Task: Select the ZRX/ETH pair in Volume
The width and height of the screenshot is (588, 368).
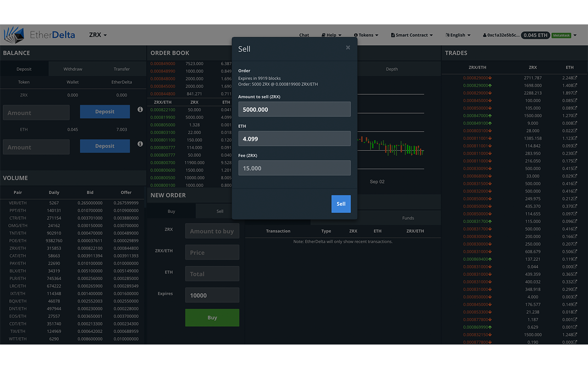Action: pos(73,248)
